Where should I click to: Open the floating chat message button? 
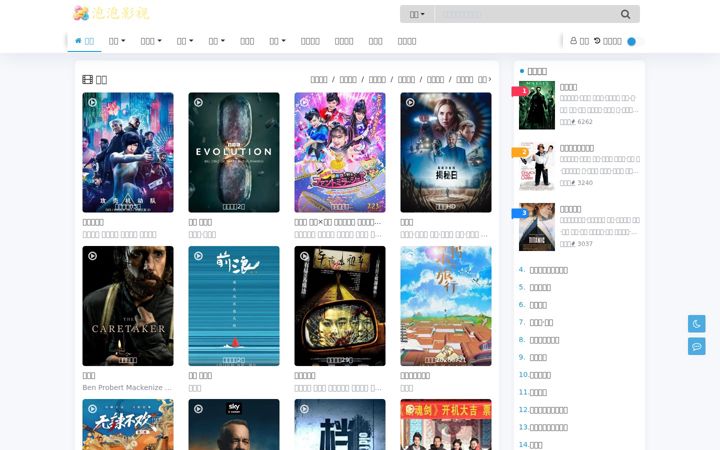pyautogui.click(x=697, y=346)
